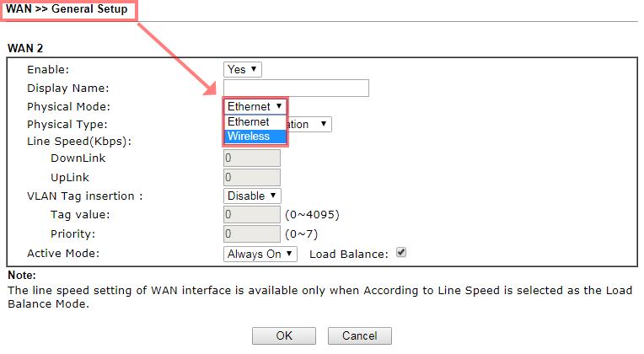Viewport: 644px width, 354px height.
Task: Uncheck the Load Balance checkbox
Action: (401, 252)
